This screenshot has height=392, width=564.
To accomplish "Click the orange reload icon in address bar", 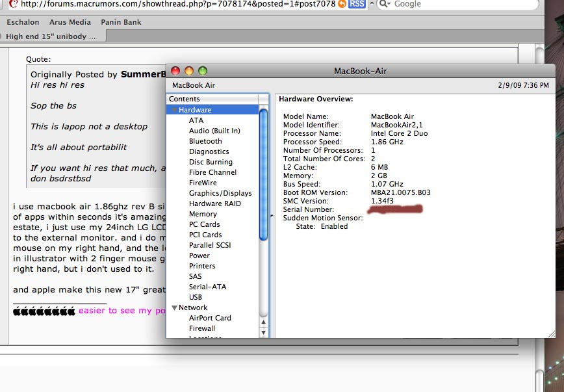I will (342, 4).
